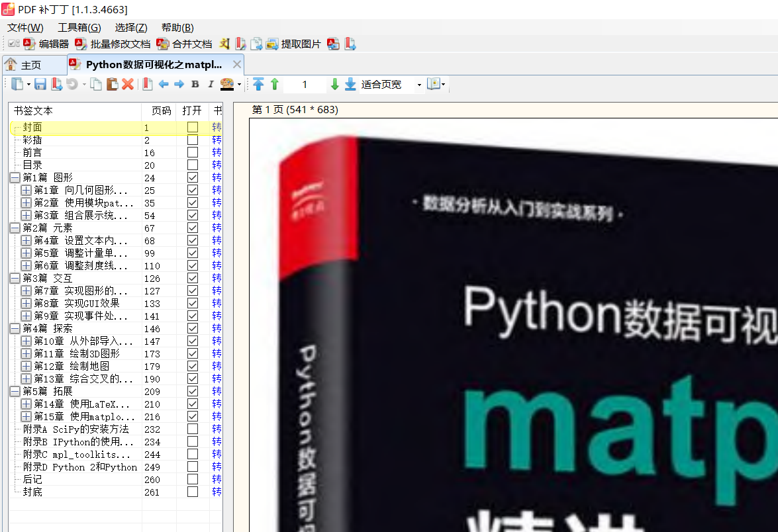Toggle the 打开 checkbox for 前言

point(193,152)
